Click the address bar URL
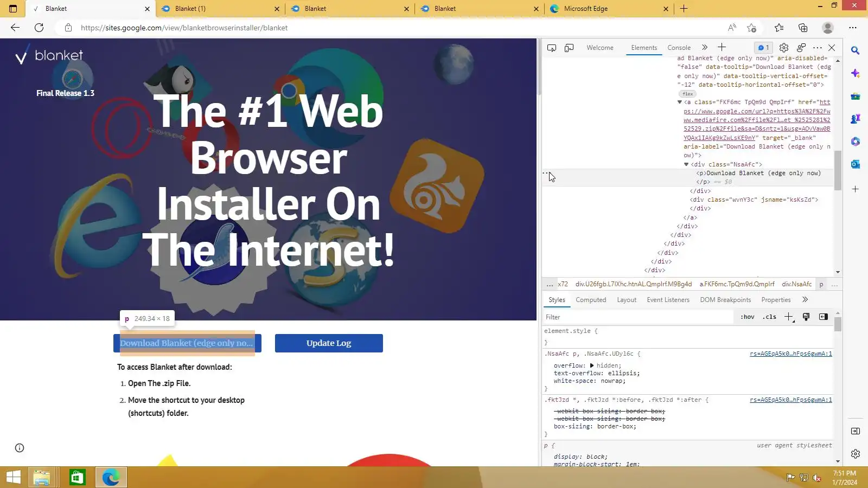This screenshot has width=868, height=488. (184, 28)
